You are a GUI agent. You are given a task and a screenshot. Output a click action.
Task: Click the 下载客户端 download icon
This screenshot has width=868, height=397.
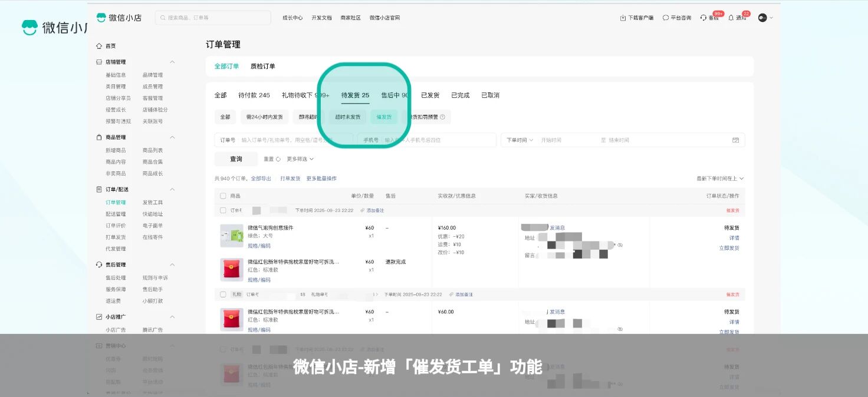pos(623,18)
